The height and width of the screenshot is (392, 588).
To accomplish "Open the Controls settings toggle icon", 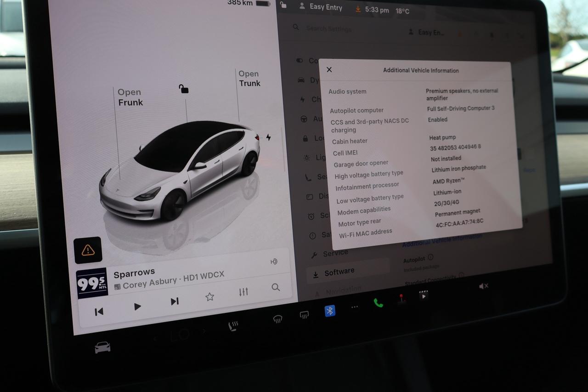I will [300, 60].
